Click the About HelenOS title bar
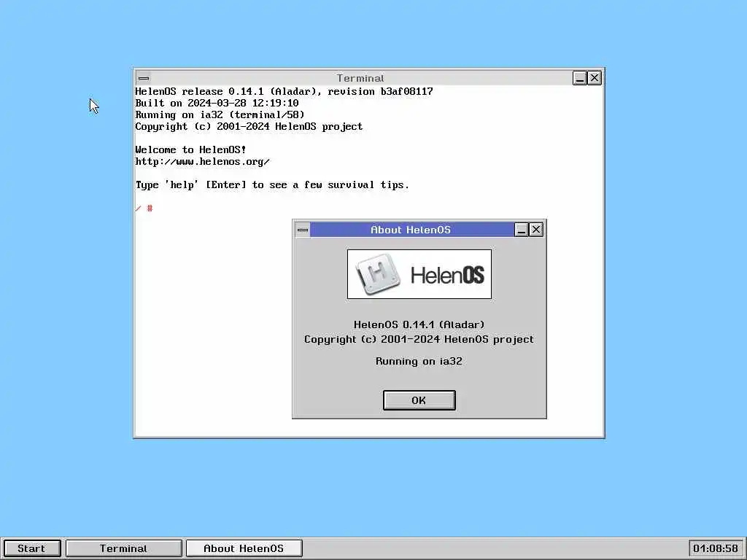Viewport: 747px width, 560px height. [411, 230]
